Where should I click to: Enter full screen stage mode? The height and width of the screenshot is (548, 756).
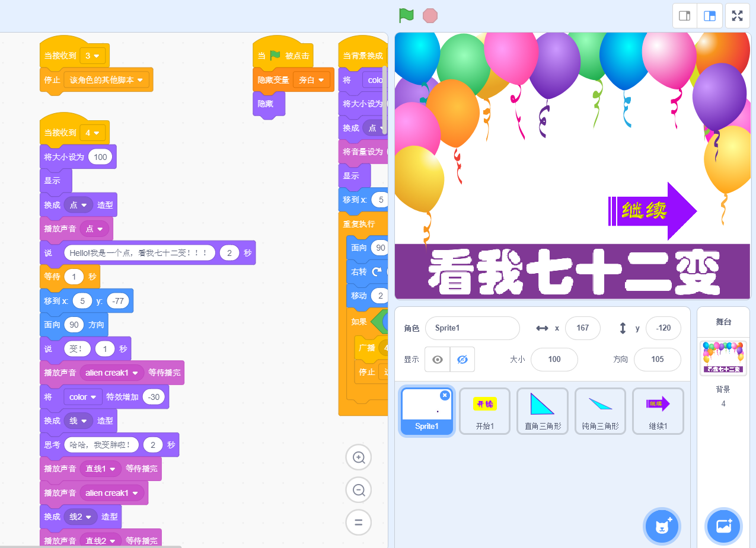737,16
